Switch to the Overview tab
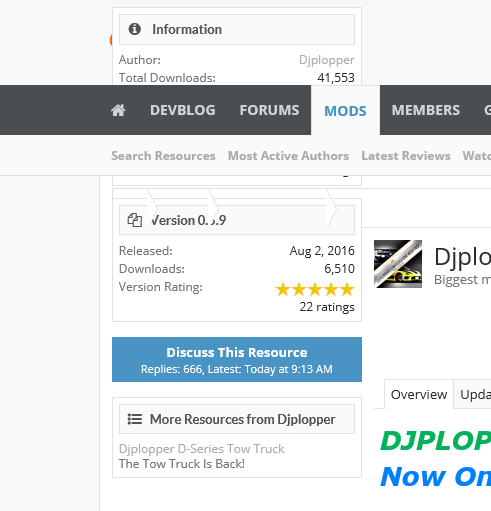The image size is (491, 511). coord(419,394)
